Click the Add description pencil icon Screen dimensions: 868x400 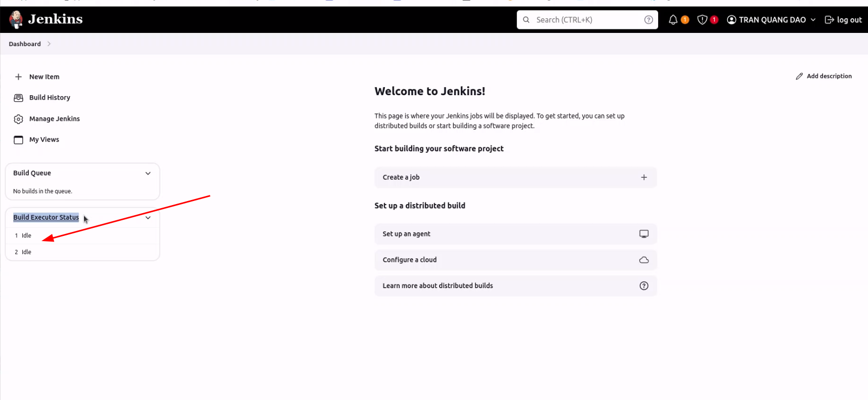[799, 76]
